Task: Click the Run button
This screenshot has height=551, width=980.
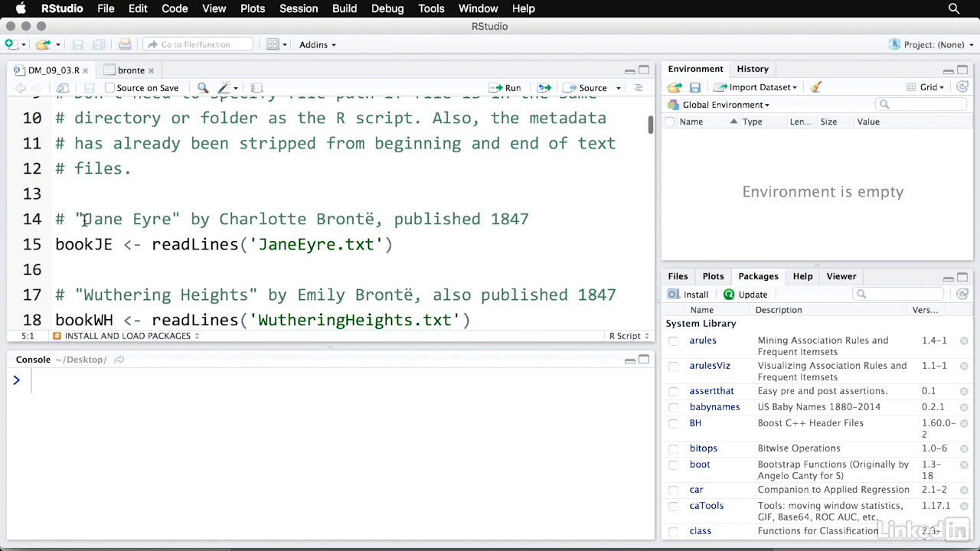Action: pos(506,88)
